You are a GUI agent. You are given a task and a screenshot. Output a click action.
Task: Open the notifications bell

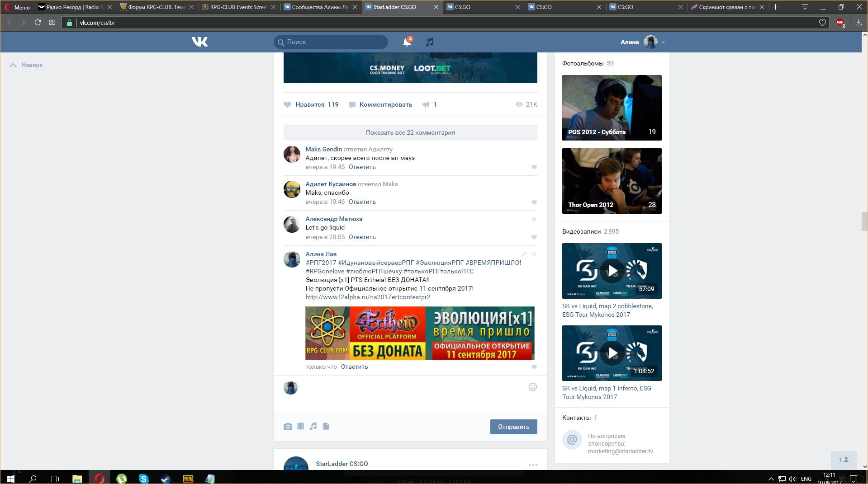407,42
